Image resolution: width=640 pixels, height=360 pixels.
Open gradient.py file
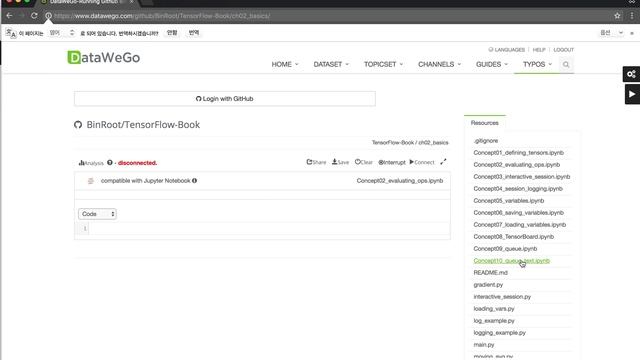(x=488, y=284)
